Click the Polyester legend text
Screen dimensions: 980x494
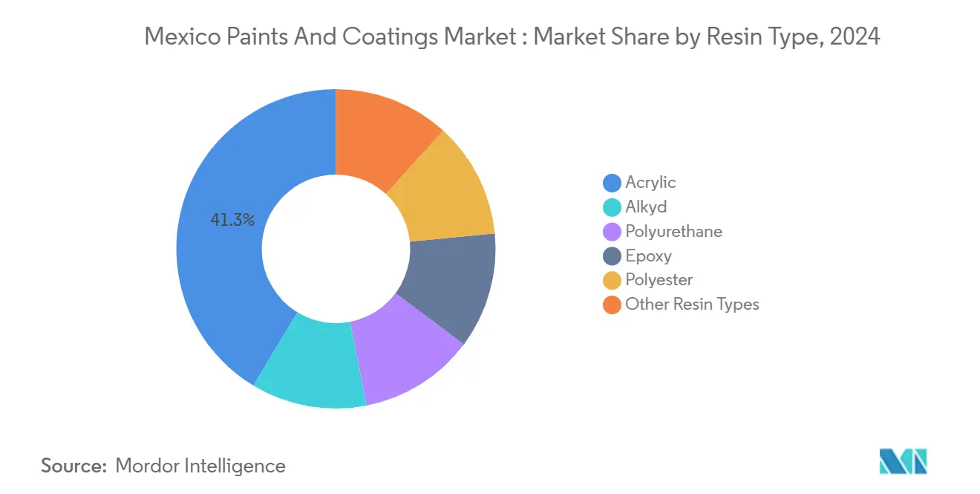[x=659, y=280]
